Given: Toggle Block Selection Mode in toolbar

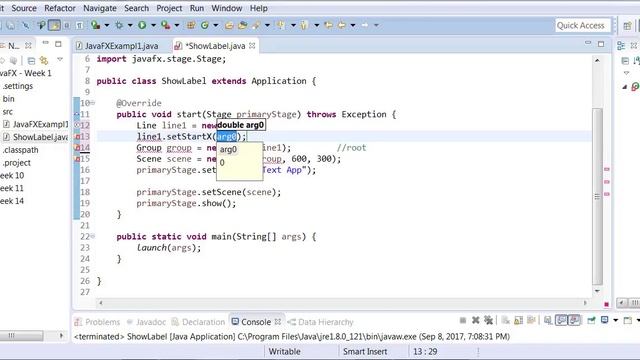Looking at the screenshot, I should click(x=67, y=25).
